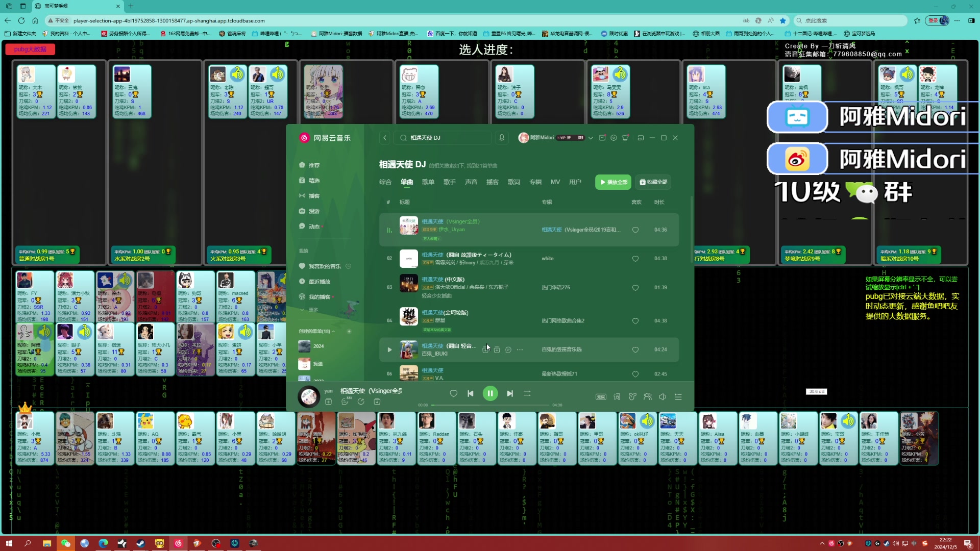This screenshot has height=551, width=980.
Task: Open Steam from the Windows taskbar
Action: click(x=140, y=543)
